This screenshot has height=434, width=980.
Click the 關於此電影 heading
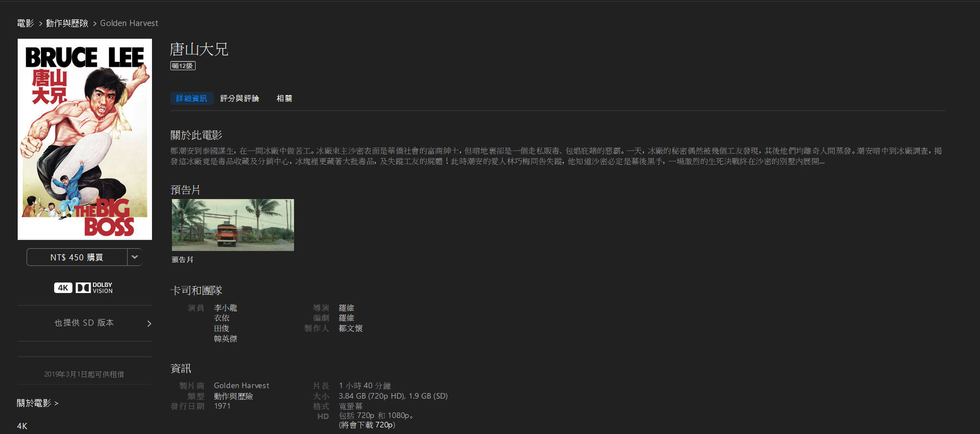point(196,135)
